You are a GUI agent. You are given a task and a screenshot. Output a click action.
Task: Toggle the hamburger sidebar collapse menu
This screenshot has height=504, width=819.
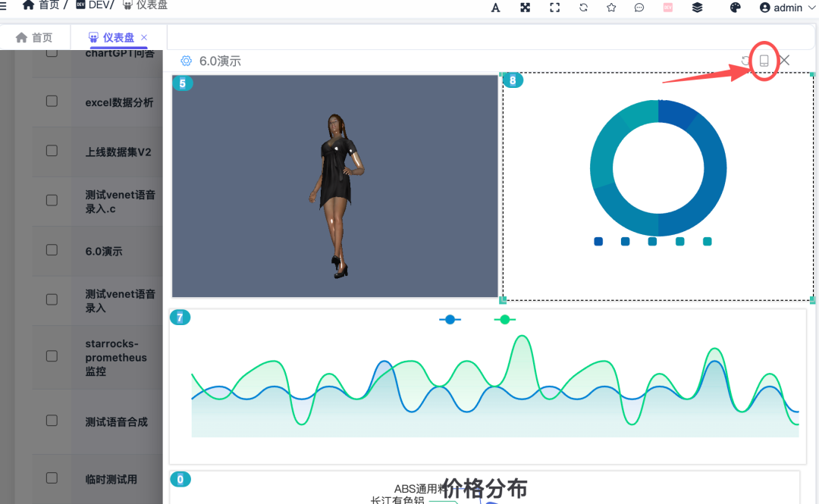3,5
